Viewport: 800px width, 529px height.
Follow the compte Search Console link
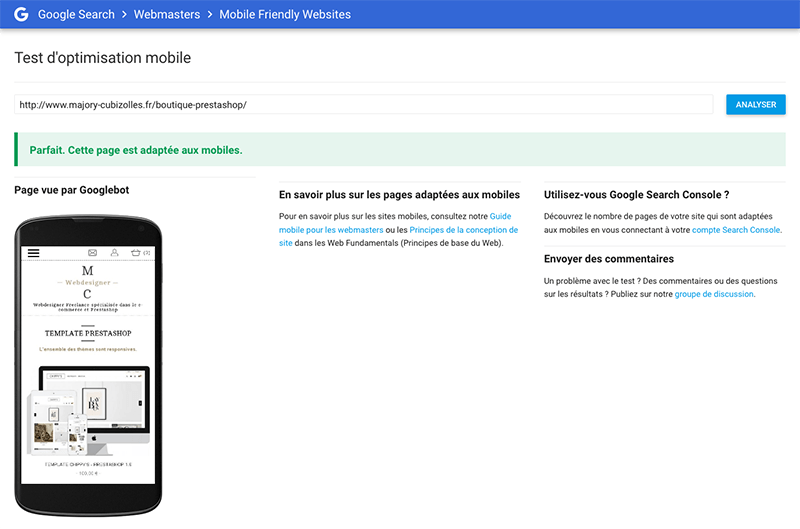coord(735,230)
